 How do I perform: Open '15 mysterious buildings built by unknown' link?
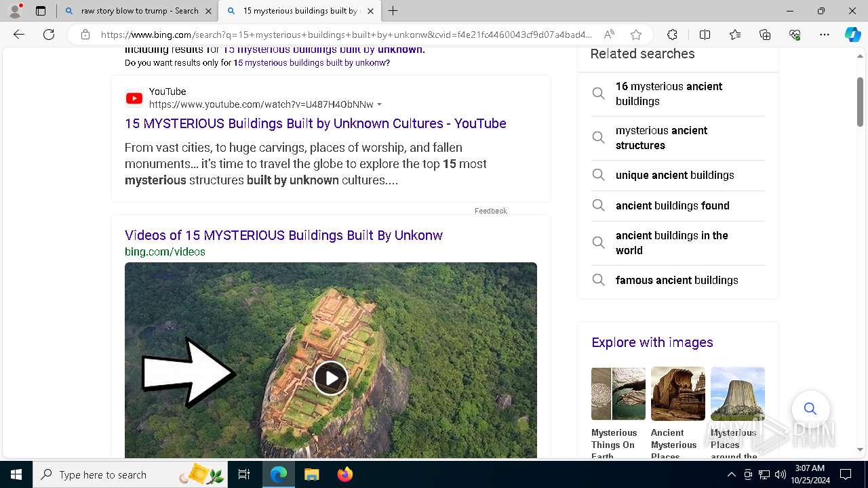tap(323, 49)
